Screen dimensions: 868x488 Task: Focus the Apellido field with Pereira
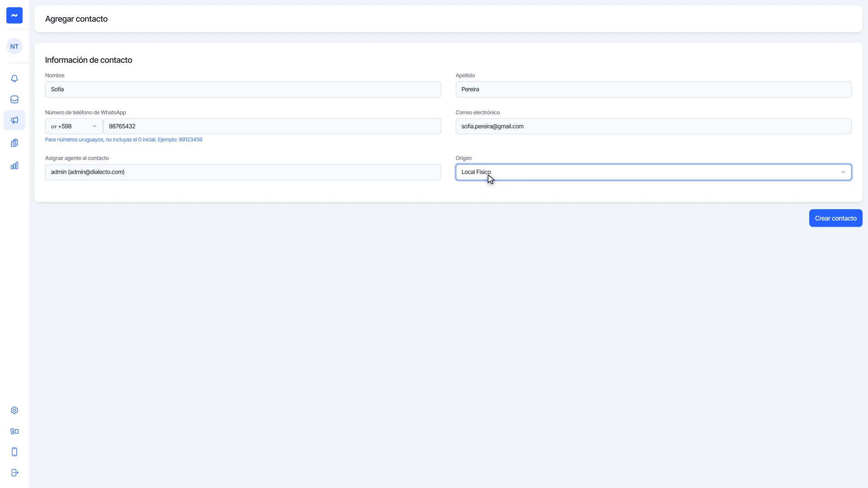click(653, 89)
